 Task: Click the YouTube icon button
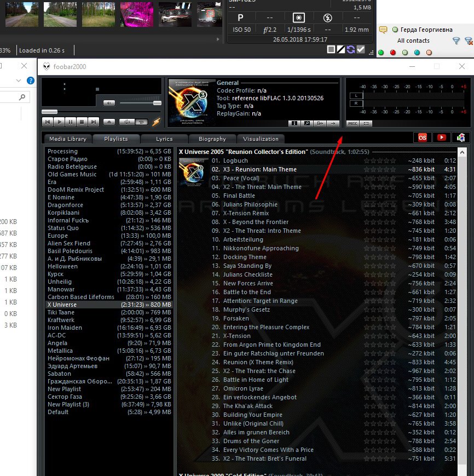[441, 138]
